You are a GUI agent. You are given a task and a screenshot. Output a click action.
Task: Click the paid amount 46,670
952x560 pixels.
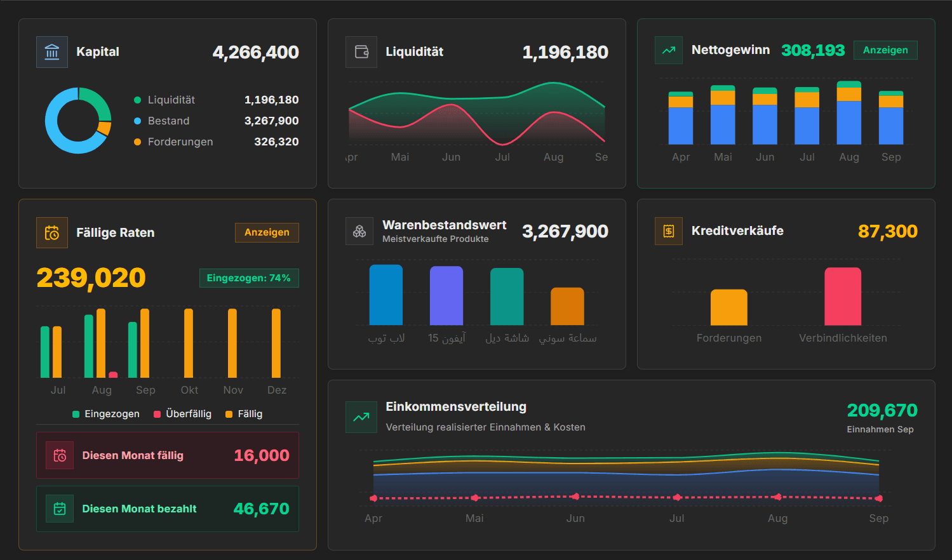pos(262,509)
